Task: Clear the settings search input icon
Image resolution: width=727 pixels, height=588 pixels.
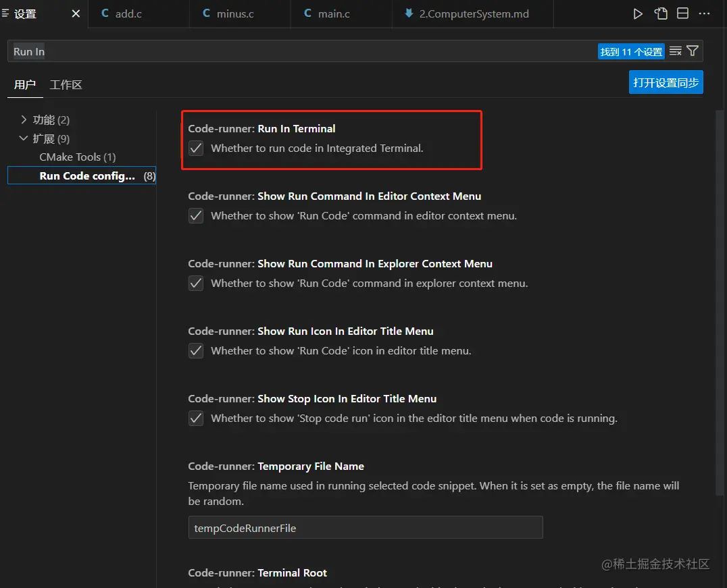Action: [675, 51]
